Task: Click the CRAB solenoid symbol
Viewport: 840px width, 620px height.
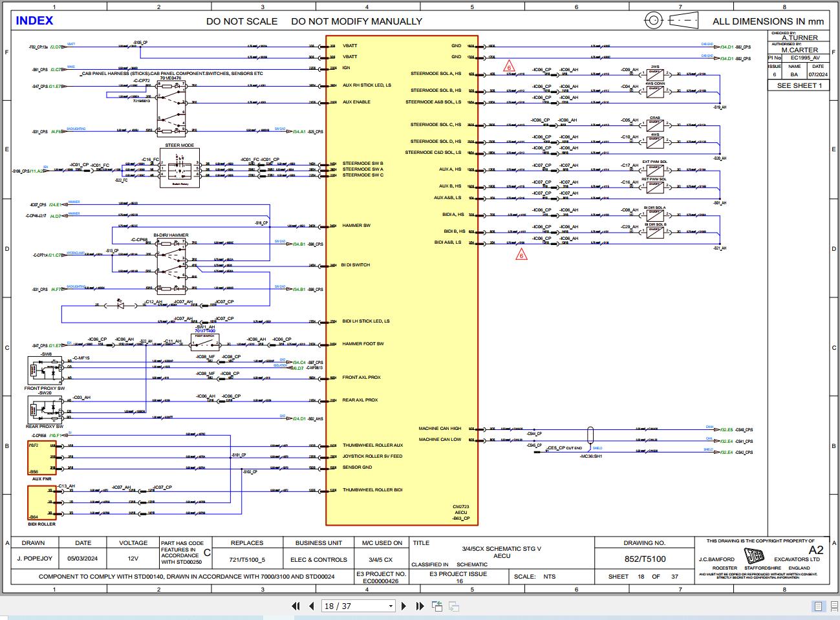Action: (x=656, y=125)
